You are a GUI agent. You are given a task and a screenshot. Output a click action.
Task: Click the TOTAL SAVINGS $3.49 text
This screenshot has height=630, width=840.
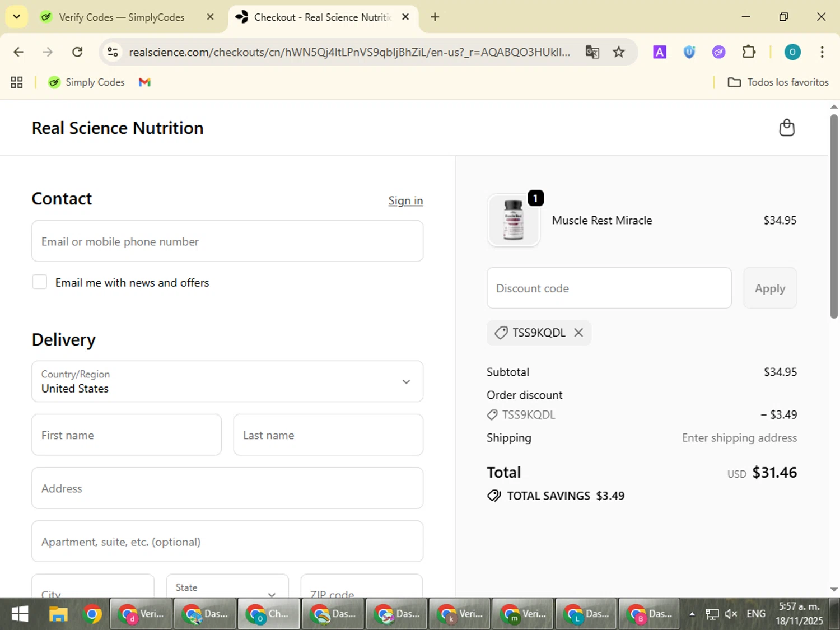(566, 496)
